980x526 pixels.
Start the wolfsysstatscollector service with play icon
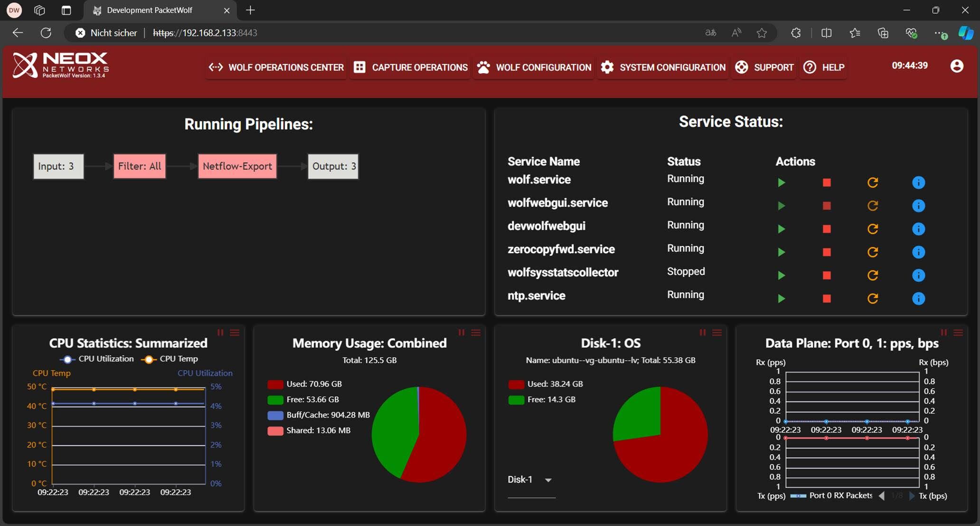pyautogui.click(x=781, y=275)
